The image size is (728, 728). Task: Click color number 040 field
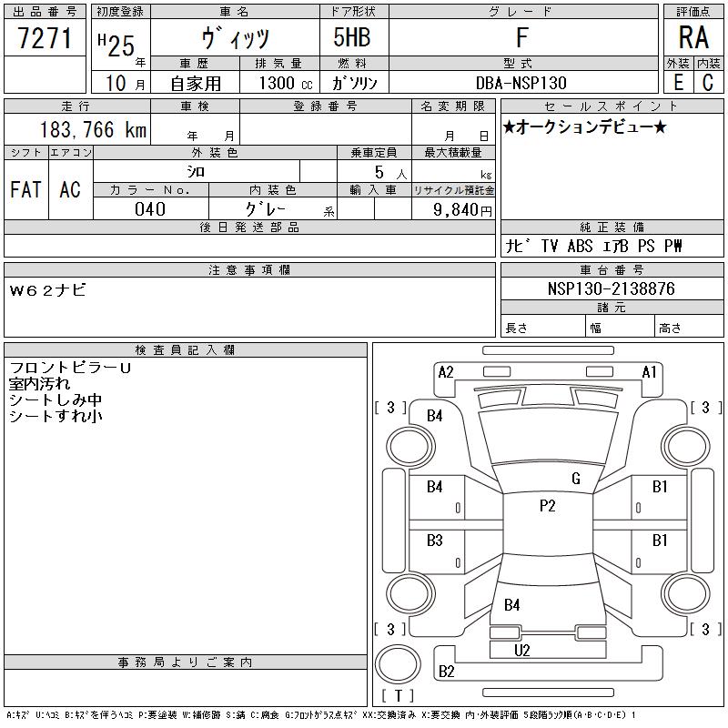(150, 209)
